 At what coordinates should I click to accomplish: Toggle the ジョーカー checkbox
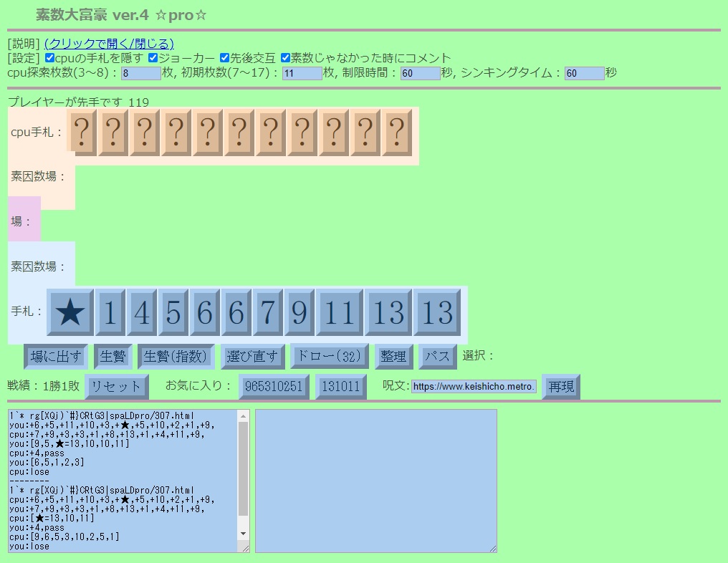(x=153, y=58)
